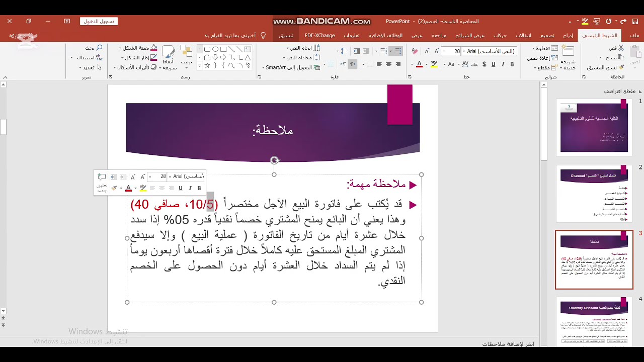
Task: Open the Layout (تخطيط) dropdown
Action: coord(546,48)
